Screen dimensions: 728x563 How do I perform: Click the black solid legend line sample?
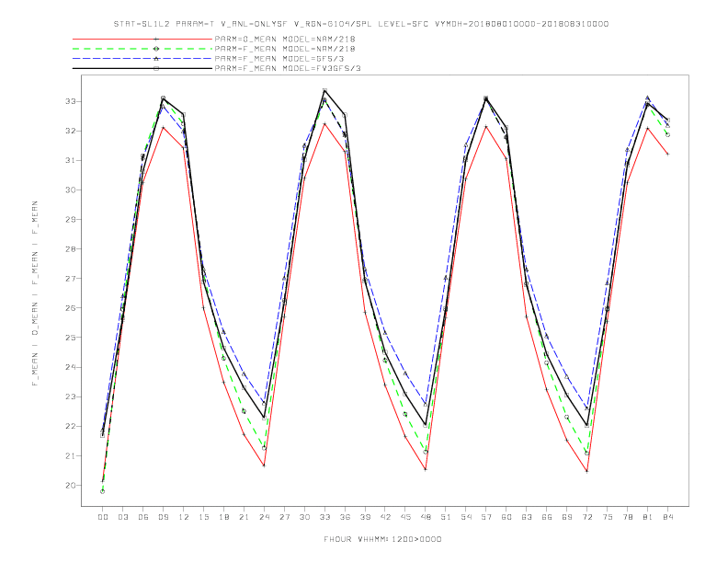[142, 68]
